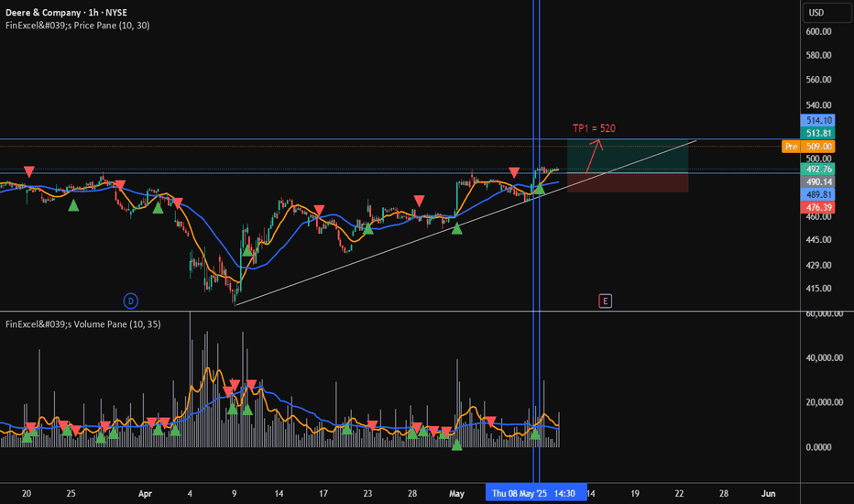This screenshot has width=854, height=504.
Task: Click the 580.00 price axis value
Action: click(x=818, y=55)
